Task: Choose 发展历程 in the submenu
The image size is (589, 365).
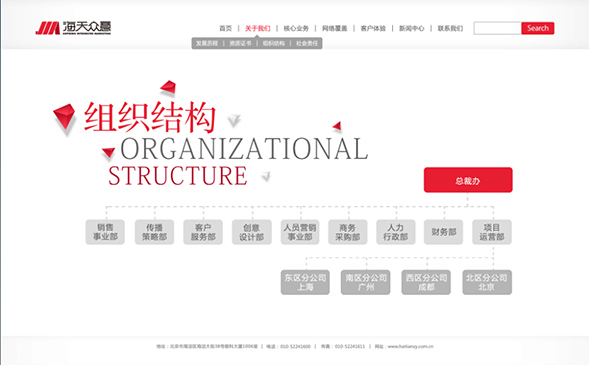Action: (207, 43)
